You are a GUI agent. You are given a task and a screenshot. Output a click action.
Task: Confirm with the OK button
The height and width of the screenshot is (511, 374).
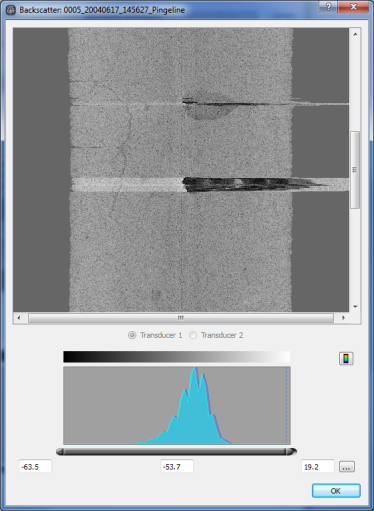click(336, 491)
